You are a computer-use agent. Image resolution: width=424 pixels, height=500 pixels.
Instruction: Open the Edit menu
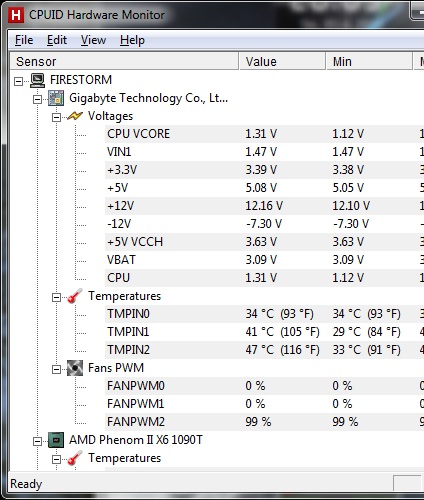pyautogui.click(x=57, y=40)
